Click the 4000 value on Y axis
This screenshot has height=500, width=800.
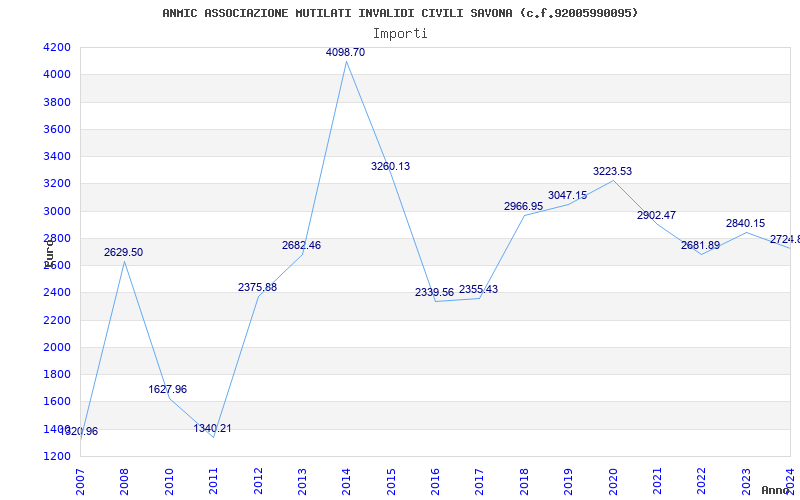(58, 74)
